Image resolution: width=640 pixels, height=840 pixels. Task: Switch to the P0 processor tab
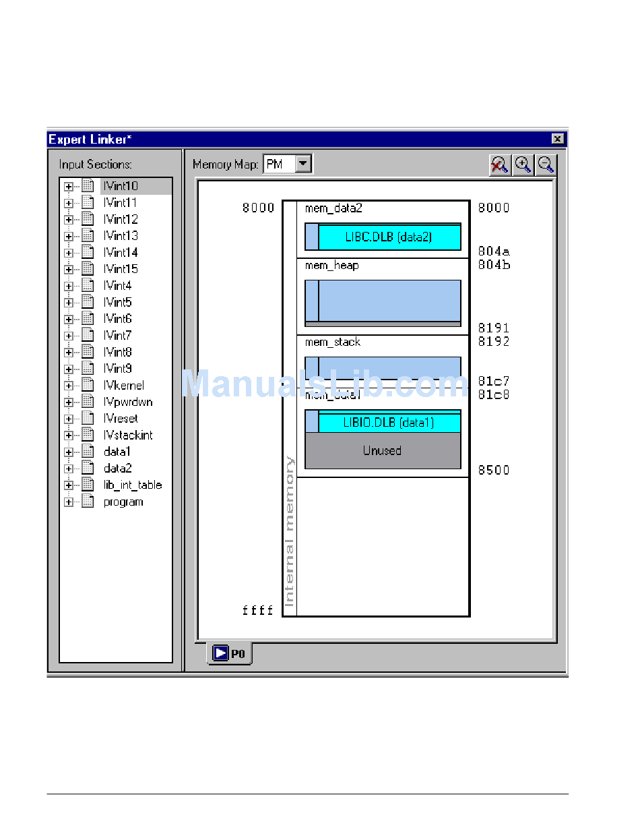click(x=230, y=653)
